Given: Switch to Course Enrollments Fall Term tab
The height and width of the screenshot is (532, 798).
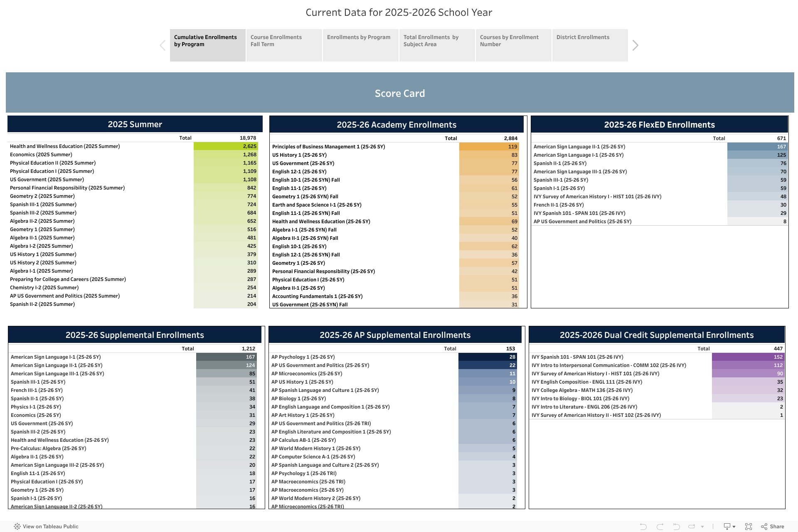Looking at the screenshot, I should pos(284,45).
